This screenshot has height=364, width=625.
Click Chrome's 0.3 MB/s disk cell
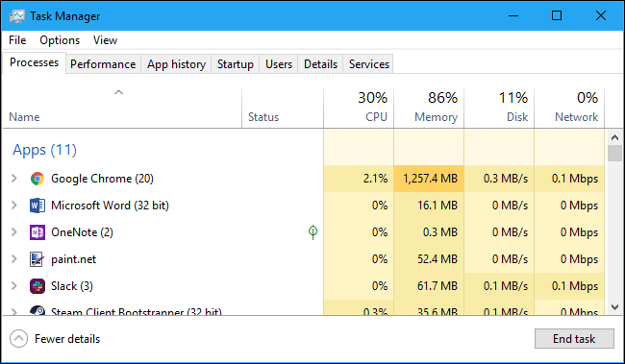pos(499,179)
